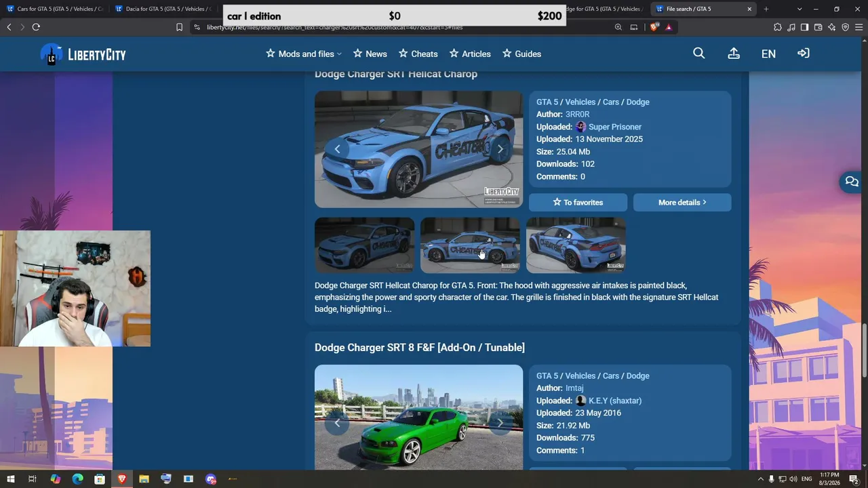Open the Articles menu item
This screenshot has width=868, height=488.
(x=470, y=54)
